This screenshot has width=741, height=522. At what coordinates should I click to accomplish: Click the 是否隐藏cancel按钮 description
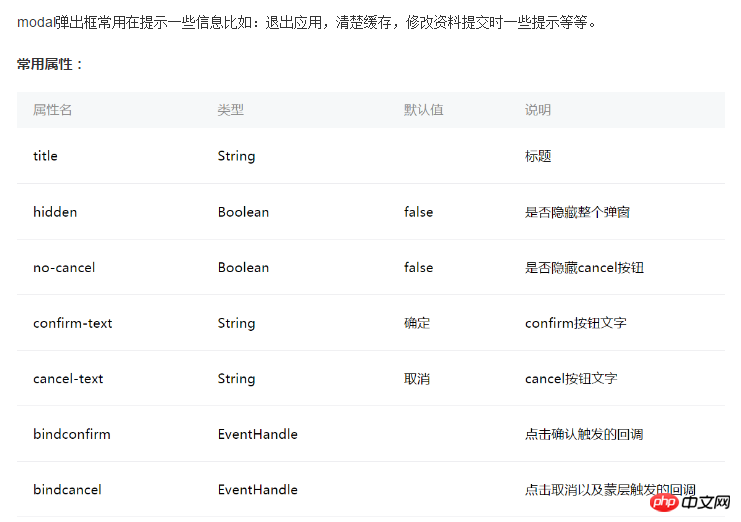coord(585,267)
